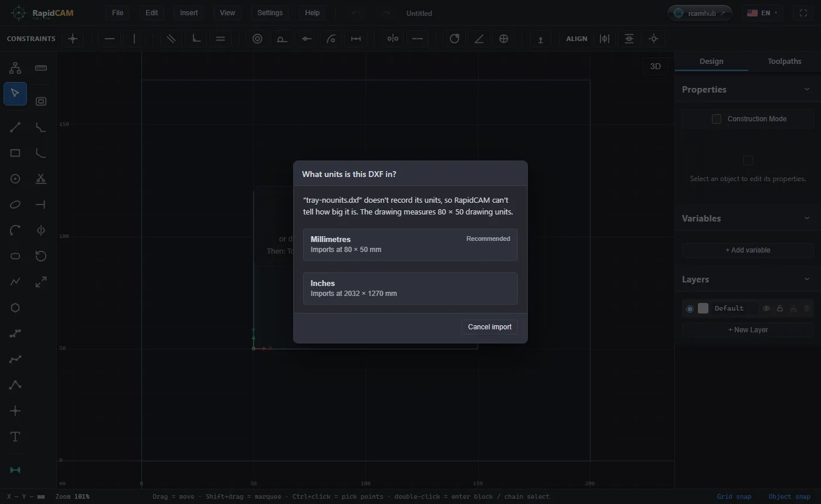This screenshot has width=821, height=504.
Task: Collapse the Layers section chevron
Action: 807,279
